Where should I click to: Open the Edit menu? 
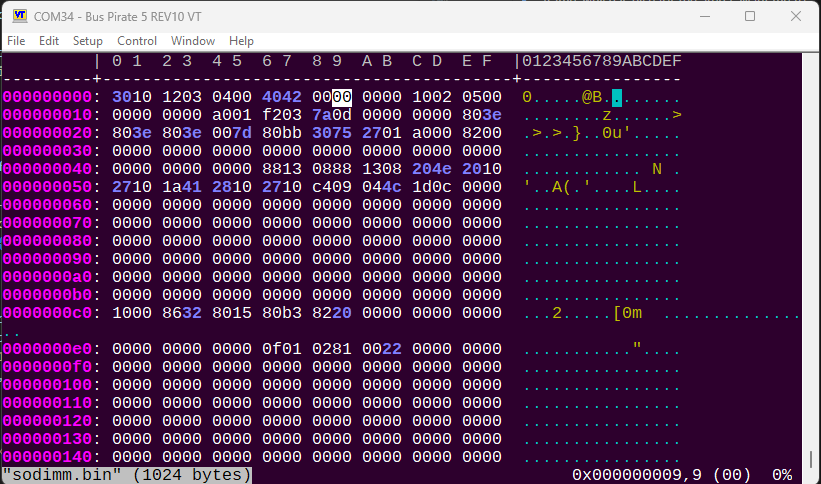click(x=49, y=41)
